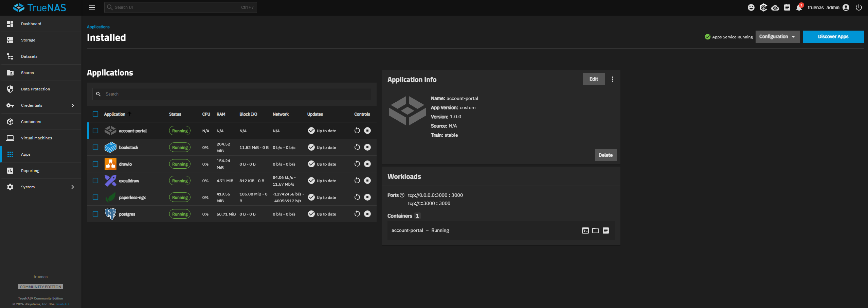This screenshot has width=868, height=308.
Task: Select the paperless-ngx app name
Action: (132, 198)
